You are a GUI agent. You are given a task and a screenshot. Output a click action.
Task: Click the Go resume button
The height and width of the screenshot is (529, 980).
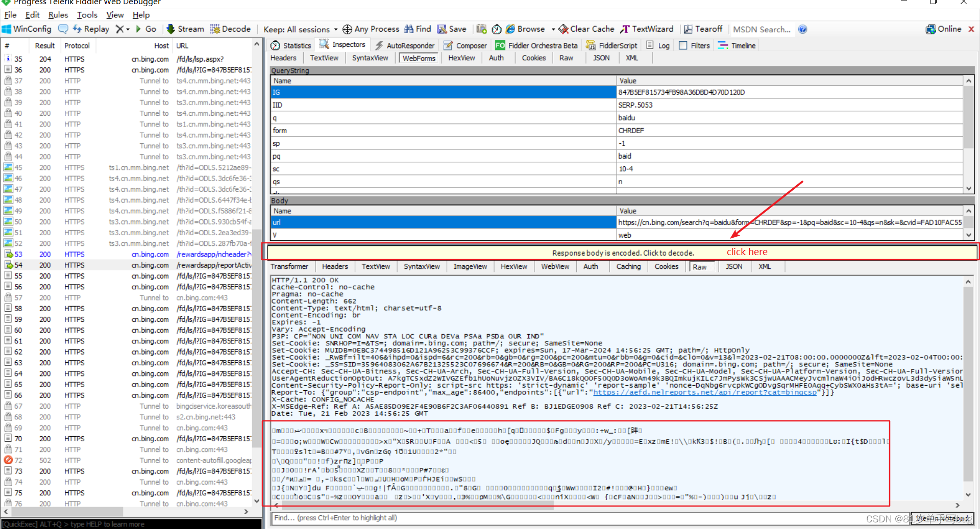click(145, 29)
